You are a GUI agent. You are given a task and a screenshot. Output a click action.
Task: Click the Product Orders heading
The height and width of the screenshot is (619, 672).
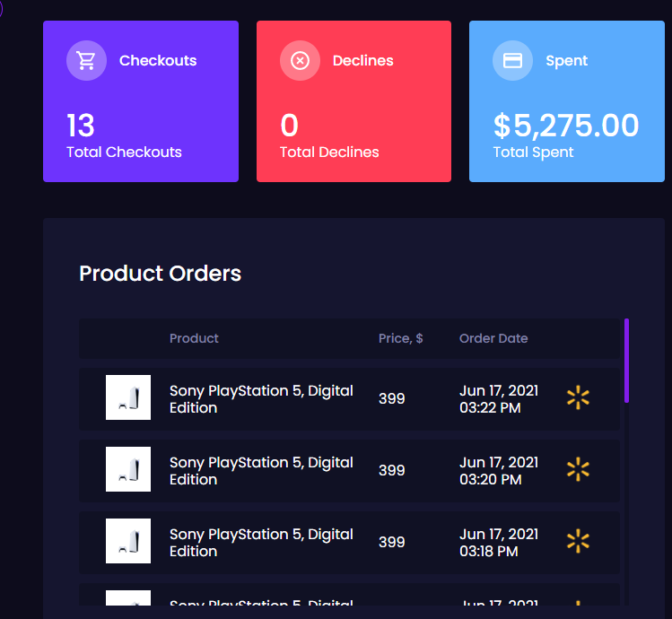pos(161,274)
